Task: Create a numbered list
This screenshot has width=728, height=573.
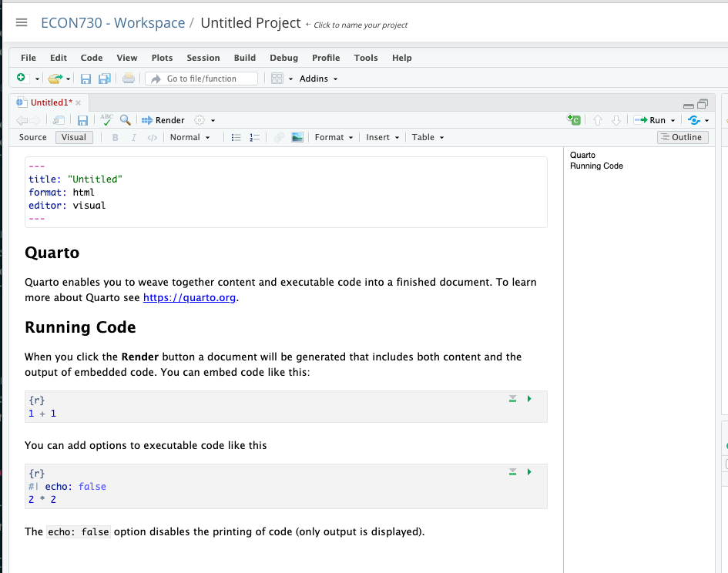Action: [255, 137]
